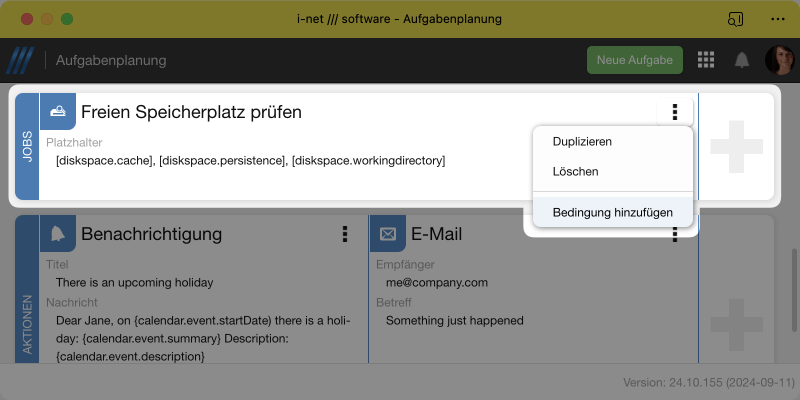This screenshot has height=400, width=800.
Task: Open the E-Mail action three-dot menu
Action: 675,234
